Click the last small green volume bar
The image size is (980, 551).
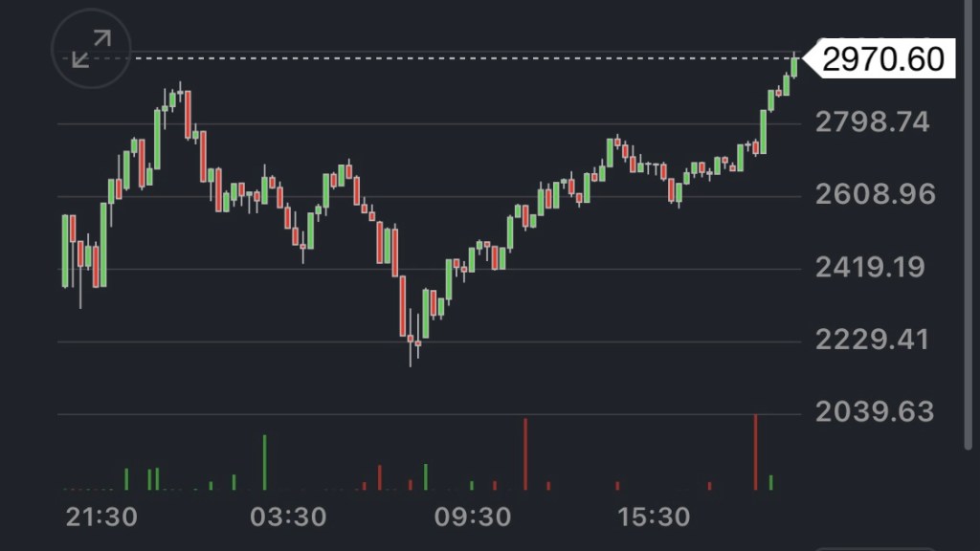point(770,483)
